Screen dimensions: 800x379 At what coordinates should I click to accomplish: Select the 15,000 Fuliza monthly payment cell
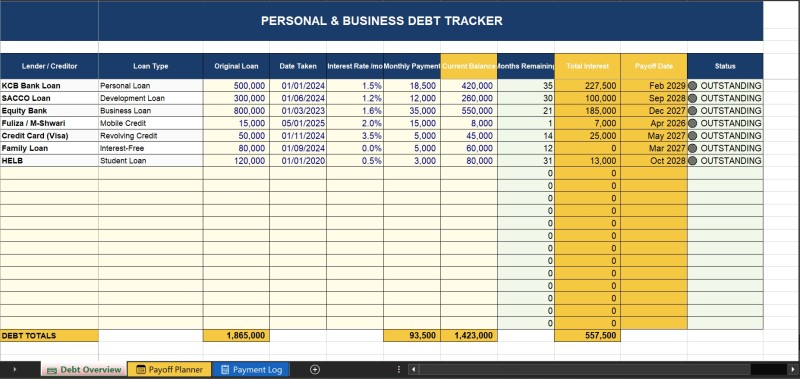412,123
